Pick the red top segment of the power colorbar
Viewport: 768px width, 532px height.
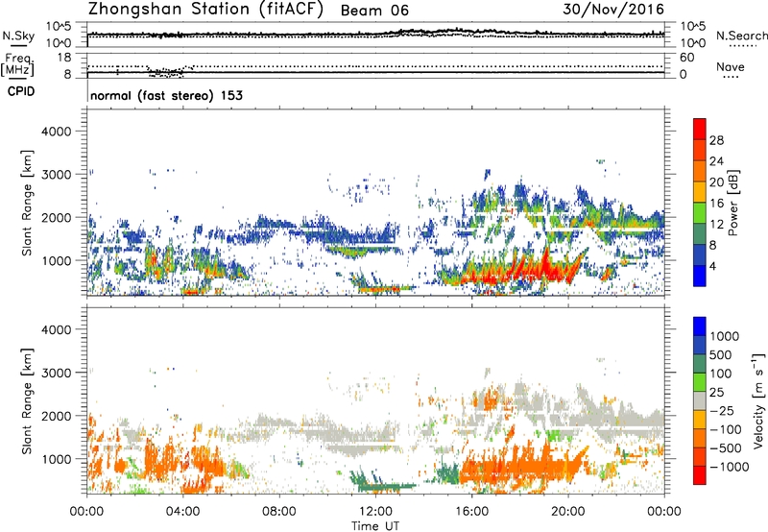click(700, 129)
